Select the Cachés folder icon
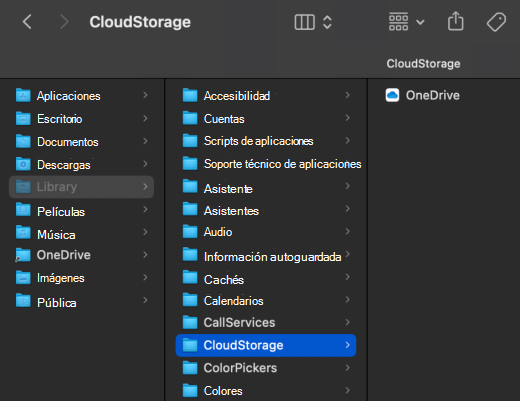This screenshot has width=520, height=401. coord(190,277)
